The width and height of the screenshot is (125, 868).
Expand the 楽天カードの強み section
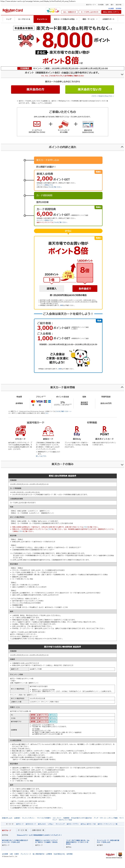click(x=122, y=464)
